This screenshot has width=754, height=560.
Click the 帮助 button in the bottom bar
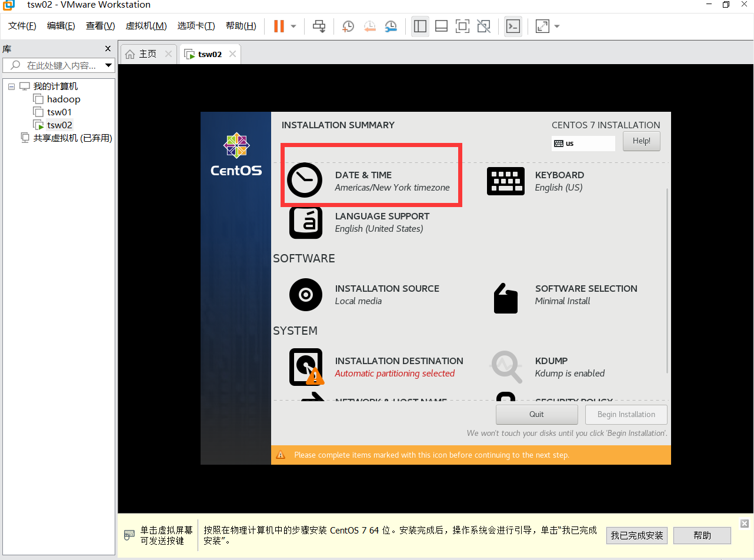tap(702, 535)
